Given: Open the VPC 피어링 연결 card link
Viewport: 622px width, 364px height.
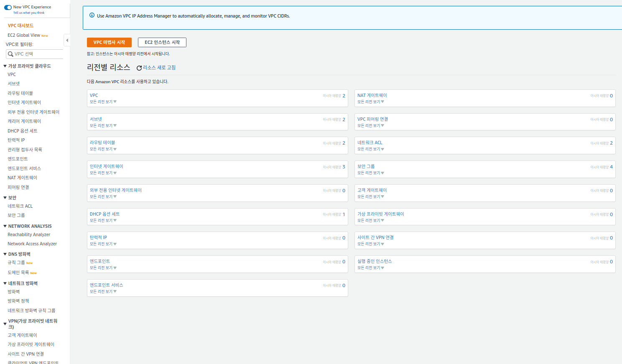Looking at the screenshot, I should point(372,119).
